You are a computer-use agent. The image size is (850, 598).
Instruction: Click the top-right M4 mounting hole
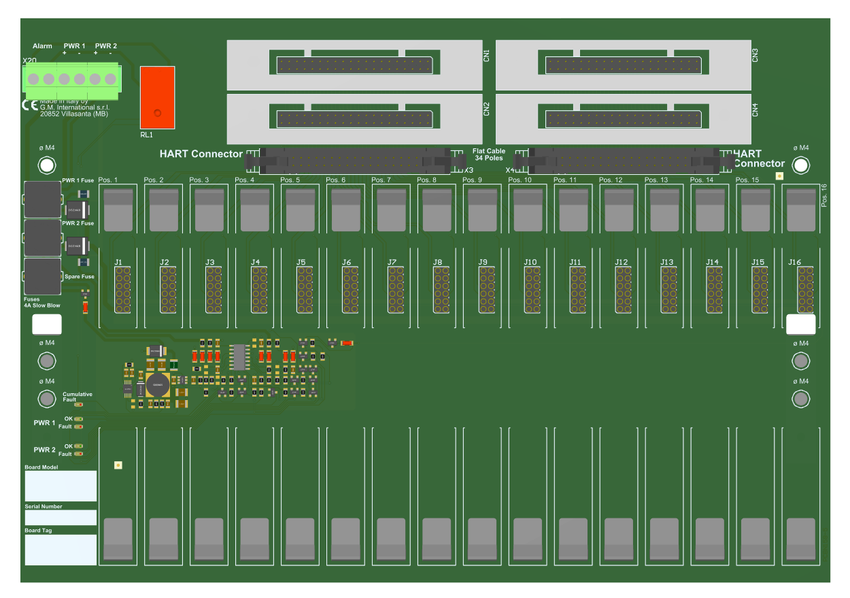[800, 165]
